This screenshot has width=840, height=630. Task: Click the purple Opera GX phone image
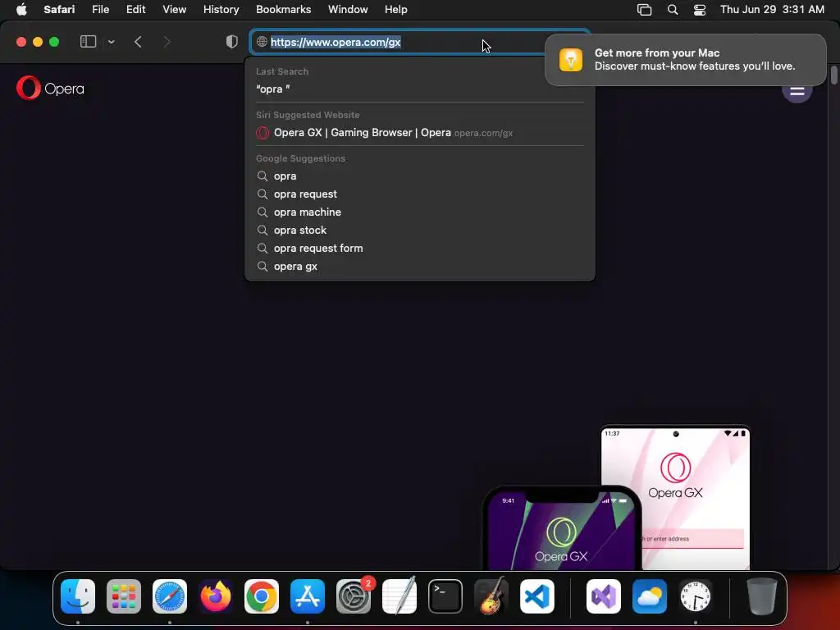561,527
